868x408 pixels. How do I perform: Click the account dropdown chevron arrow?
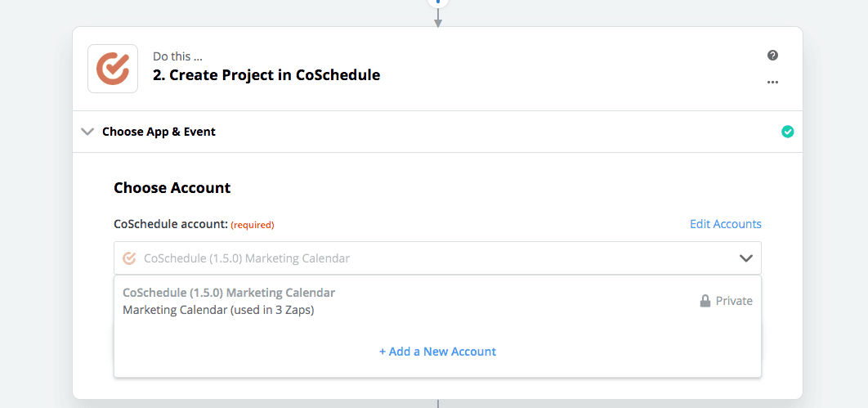746,258
